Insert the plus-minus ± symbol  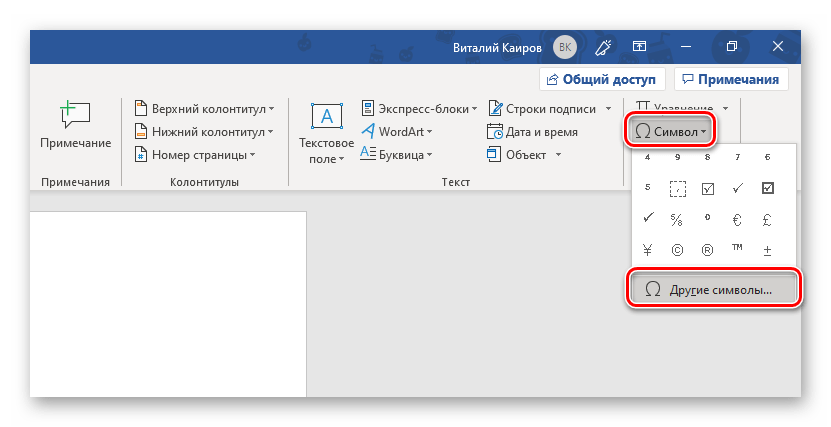pyautogui.click(x=767, y=250)
